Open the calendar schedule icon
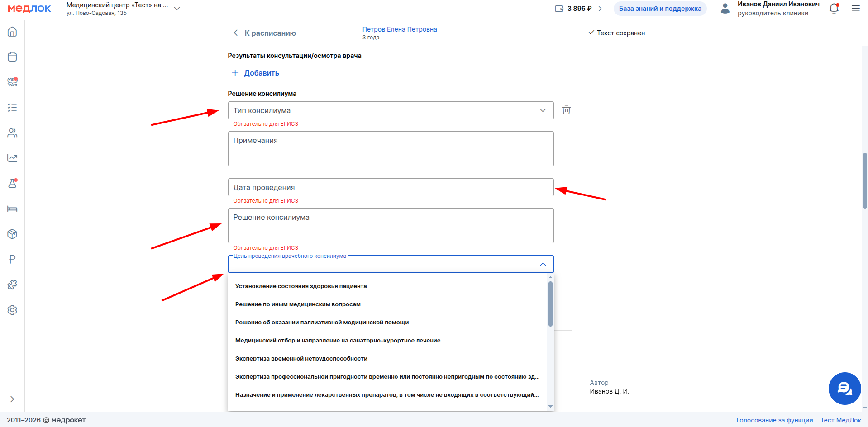 12,57
